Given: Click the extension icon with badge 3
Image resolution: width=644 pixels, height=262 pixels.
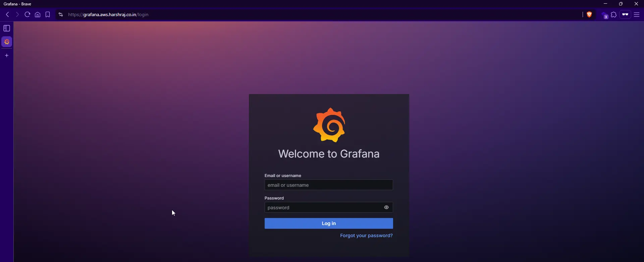Looking at the screenshot, I should [604, 15].
